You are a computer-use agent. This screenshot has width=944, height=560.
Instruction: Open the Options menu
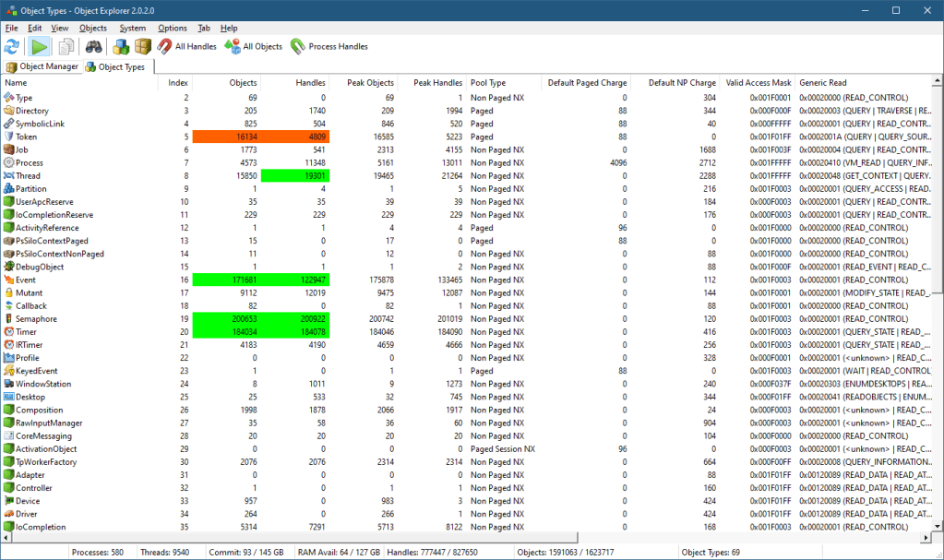pyautogui.click(x=173, y=29)
